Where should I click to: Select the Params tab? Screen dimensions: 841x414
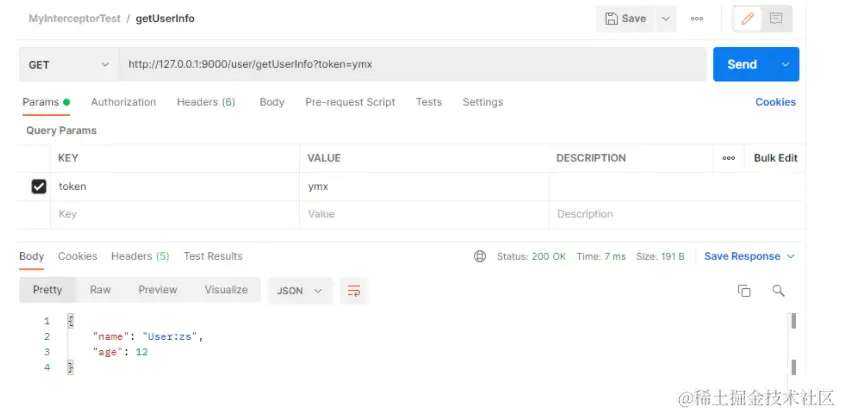[46, 102]
